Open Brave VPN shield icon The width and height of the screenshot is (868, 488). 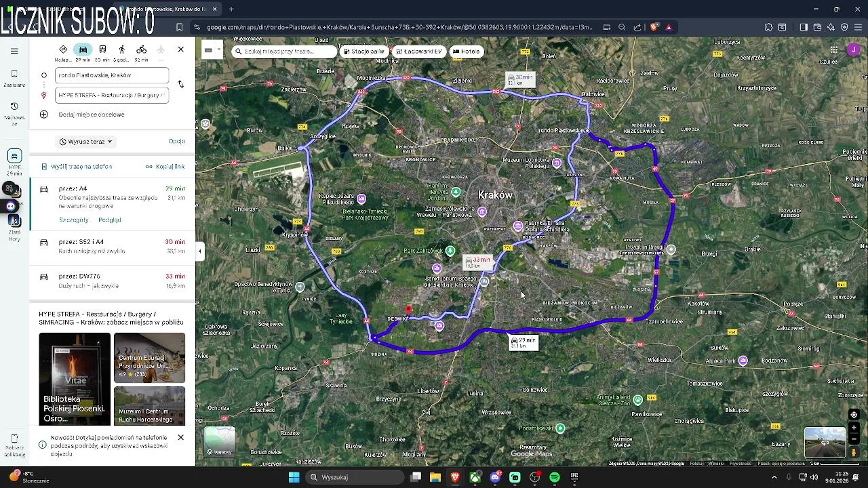tap(844, 27)
